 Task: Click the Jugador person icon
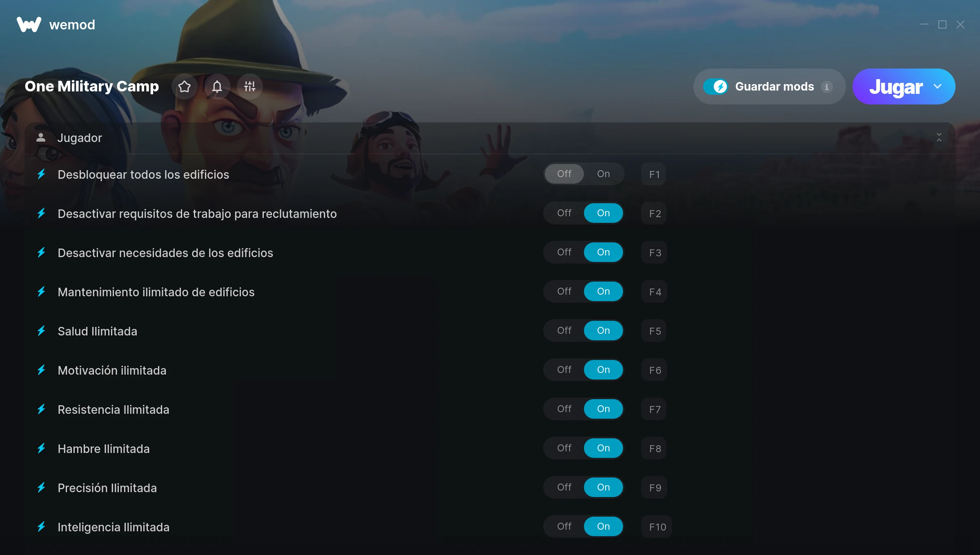coord(41,138)
